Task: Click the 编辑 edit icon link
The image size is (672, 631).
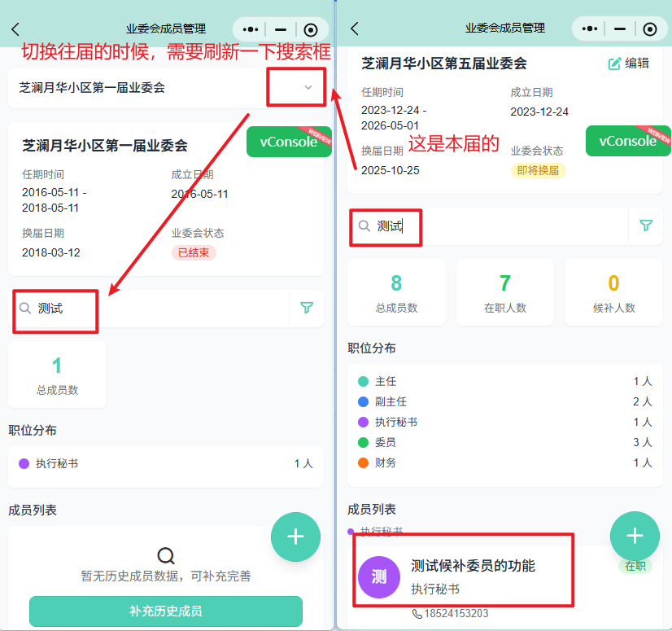Action: [629, 63]
